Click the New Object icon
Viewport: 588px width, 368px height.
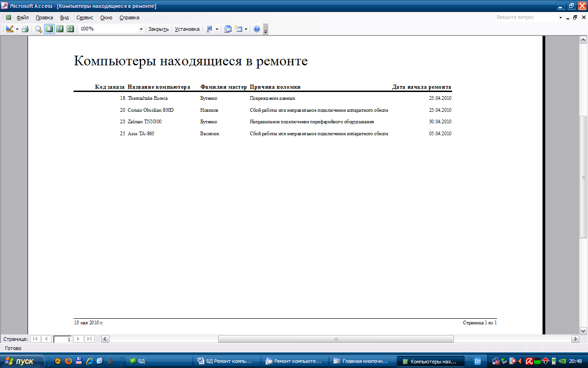(x=238, y=29)
